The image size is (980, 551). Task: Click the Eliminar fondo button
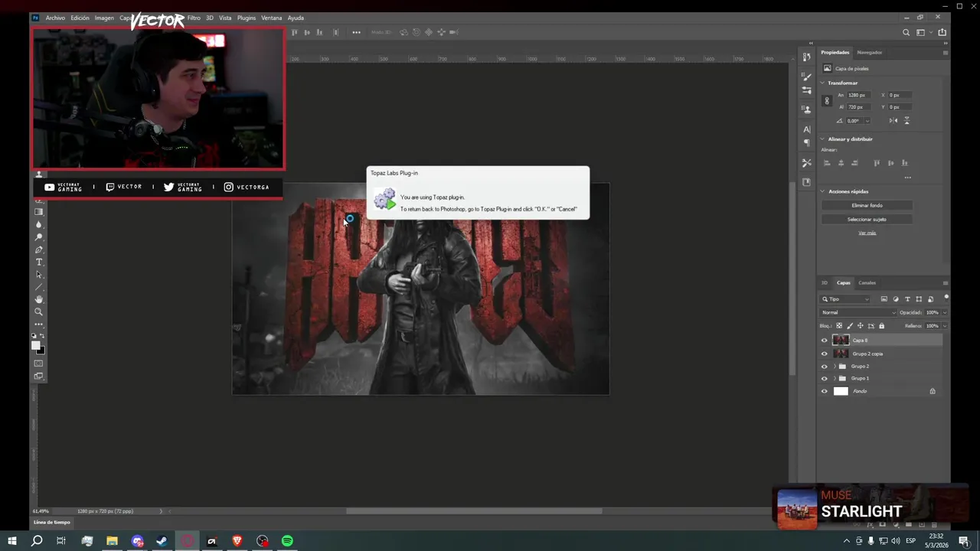click(867, 205)
